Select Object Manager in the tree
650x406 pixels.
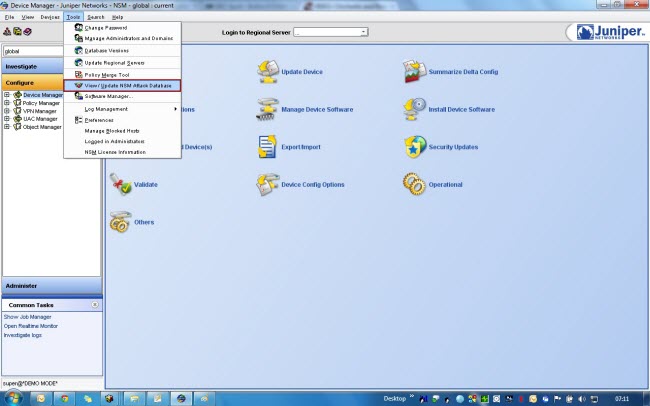pyautogui.click(x=42, y=127)
